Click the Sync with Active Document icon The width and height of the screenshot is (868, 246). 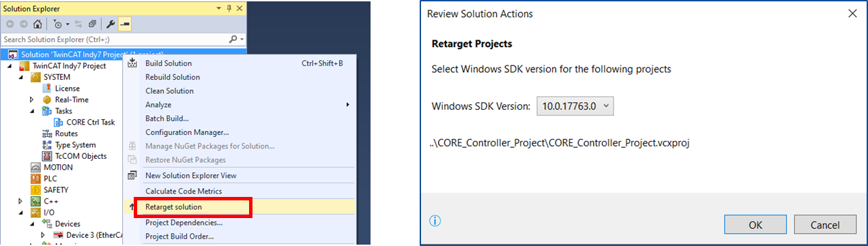(x=79, y=24)
